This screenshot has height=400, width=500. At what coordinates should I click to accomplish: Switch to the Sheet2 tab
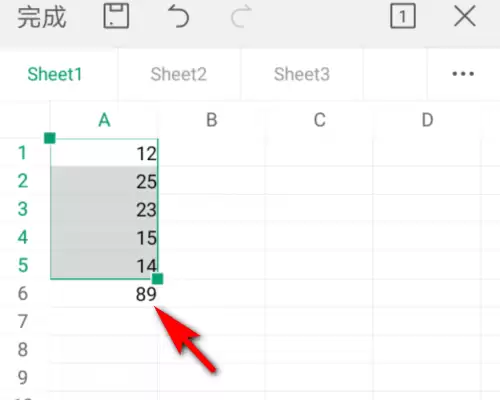click(178, 74)
